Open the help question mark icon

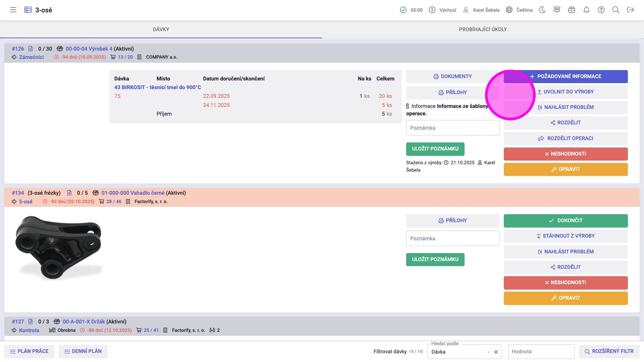[x=601, y=10]
